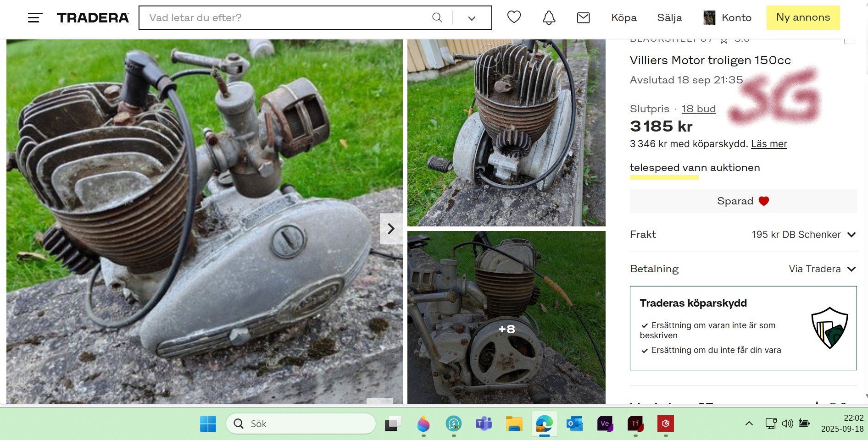Toggle the Sparad saved button
Viewport: 868px width, 440px height.
pyautogui.click(x=743, y=201)
